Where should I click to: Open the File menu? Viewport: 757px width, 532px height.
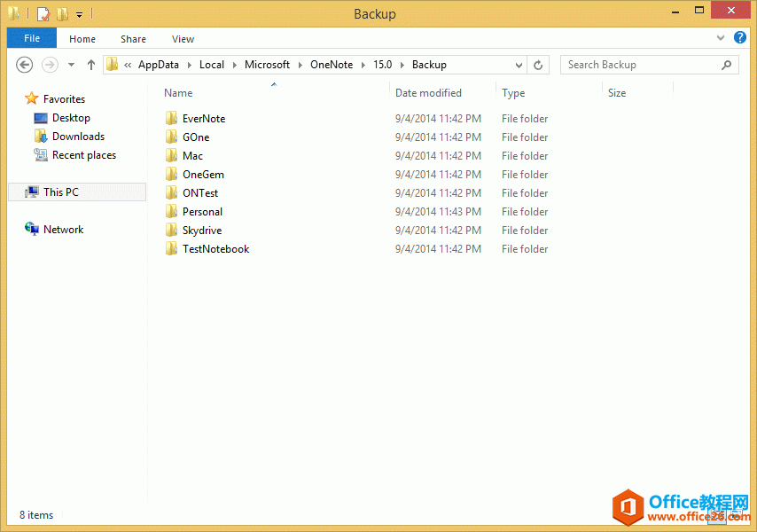(x=32, y=38)
